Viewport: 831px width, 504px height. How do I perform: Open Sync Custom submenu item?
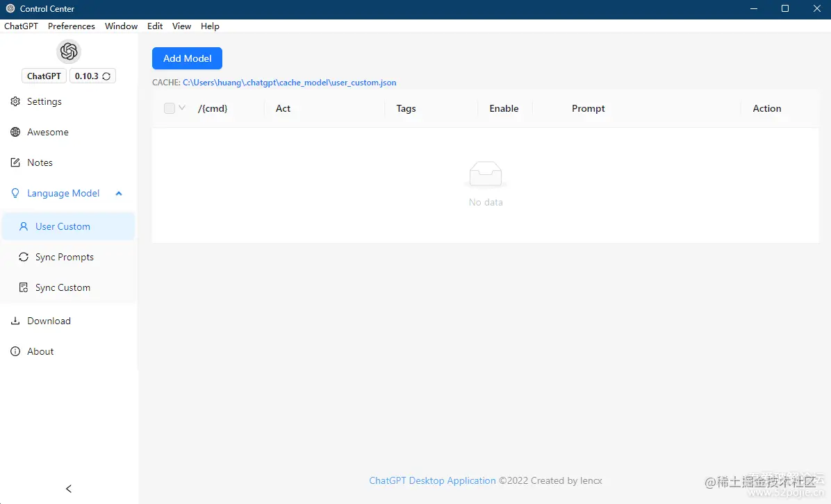[69, 287]
